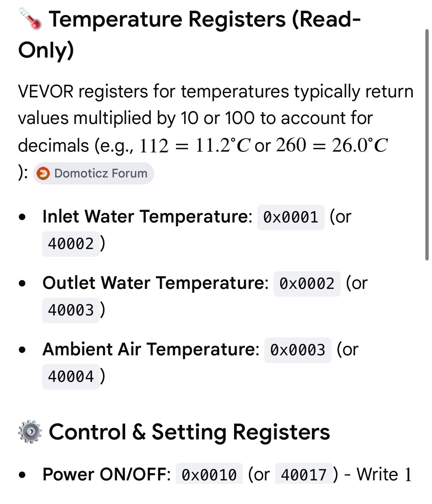
Task: Select the 0x0010 power register code
Action: point(209,474)
